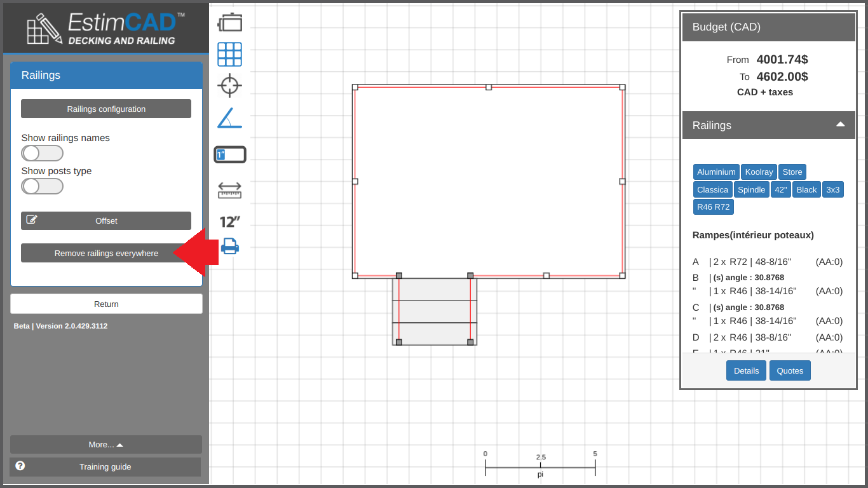The image size is (868, 488).
Task: Click the blue printer icon
Action: (x=229, y=246)
